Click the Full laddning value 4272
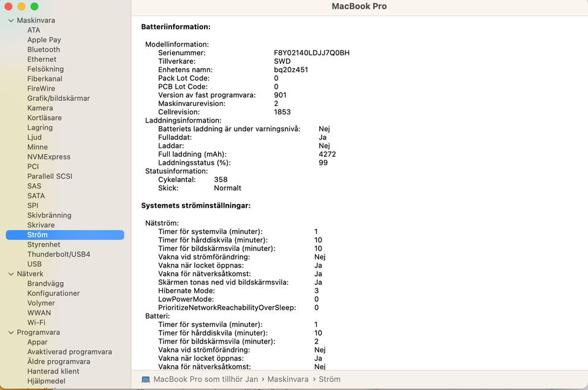588x390 pixels. point(327,154)
